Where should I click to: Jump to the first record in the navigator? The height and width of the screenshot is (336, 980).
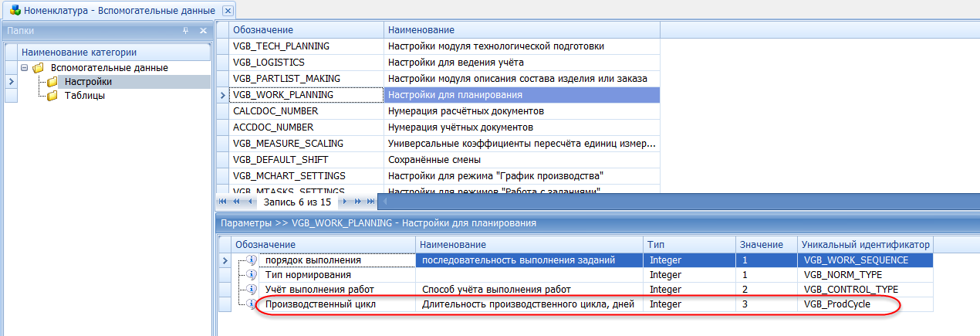[x=224, y=202]
